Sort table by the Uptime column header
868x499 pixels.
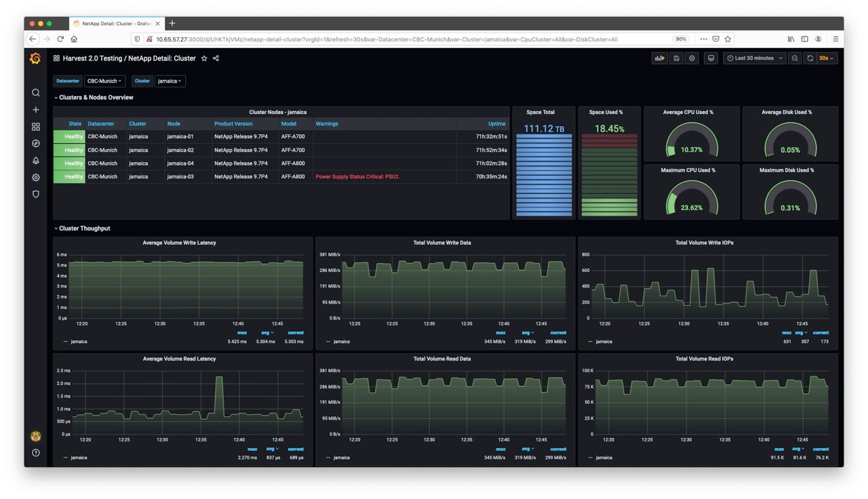tap(497, 124)
